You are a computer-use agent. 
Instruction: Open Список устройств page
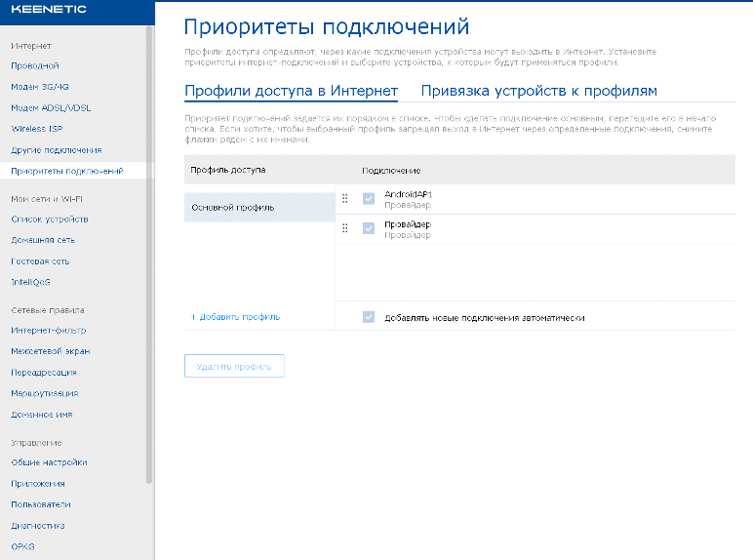point(50,220)
